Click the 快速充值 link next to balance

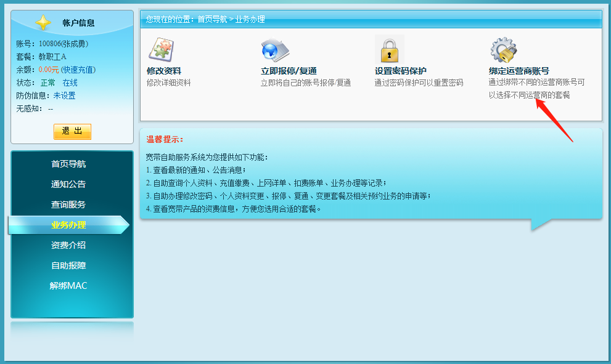click(x=78, y=70)
